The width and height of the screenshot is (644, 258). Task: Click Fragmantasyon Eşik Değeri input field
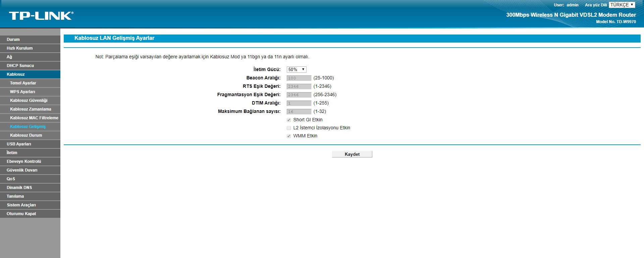[x=299, y=95]
